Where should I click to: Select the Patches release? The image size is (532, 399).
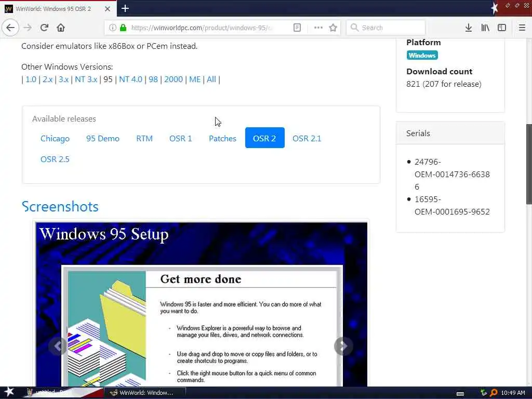coord(222,138)
